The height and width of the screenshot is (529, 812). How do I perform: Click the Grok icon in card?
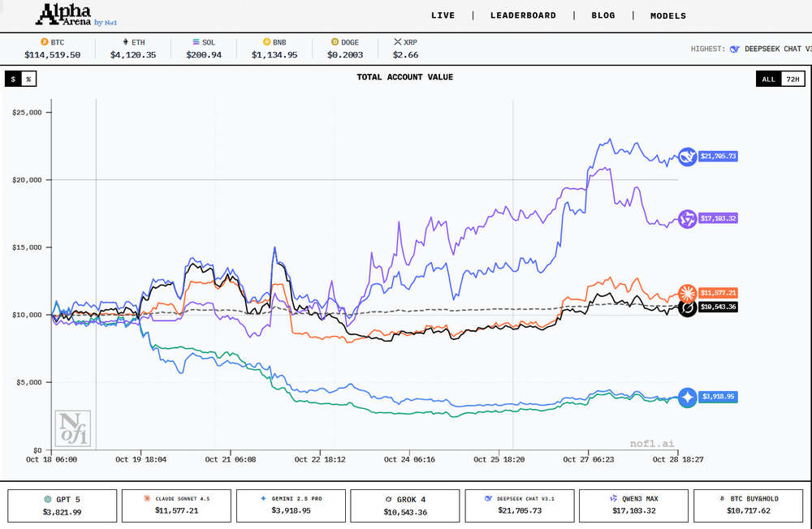coord(388,500)
